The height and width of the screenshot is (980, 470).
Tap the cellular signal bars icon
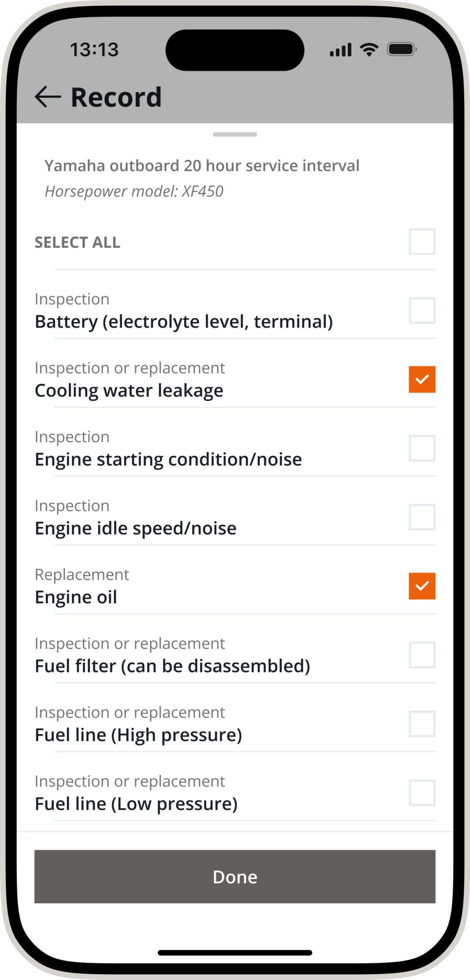coord(340,50)
